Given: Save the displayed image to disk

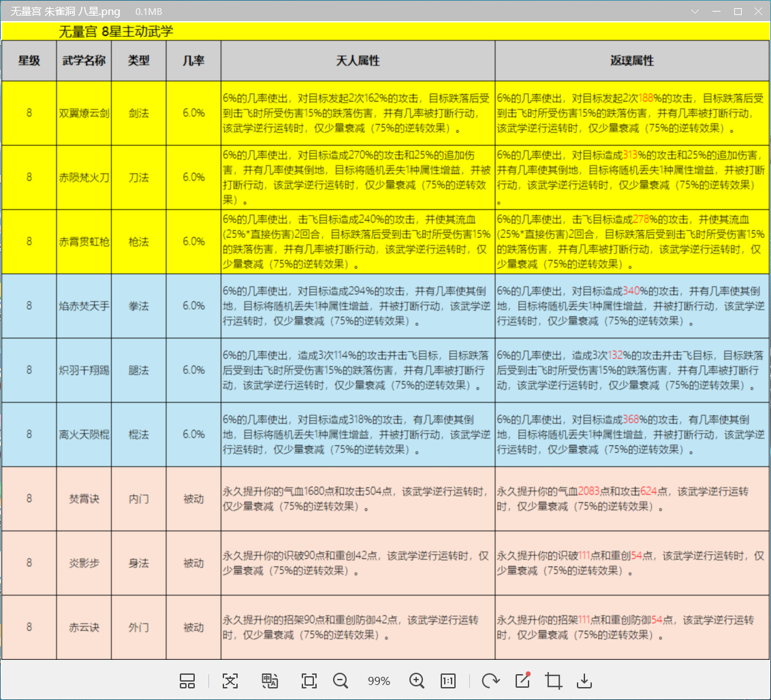Looking at the screenshot, I should 584,681.
